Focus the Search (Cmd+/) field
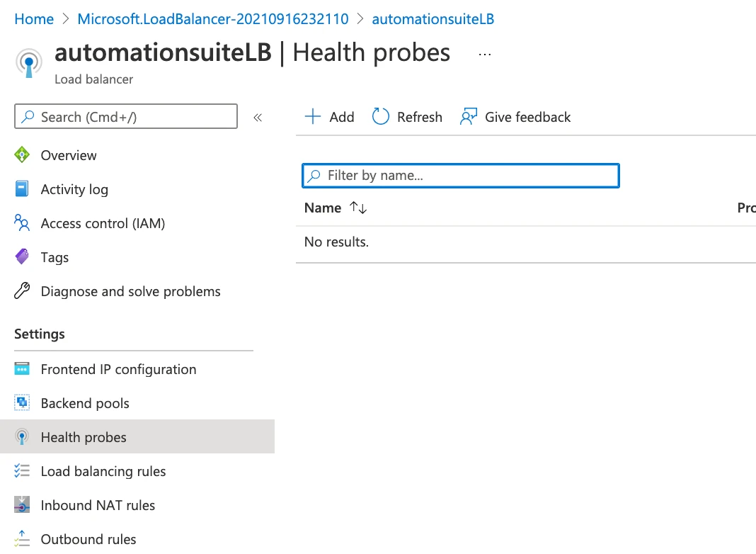The height and width of the screenshot is (554, 756). coord(126,116)
